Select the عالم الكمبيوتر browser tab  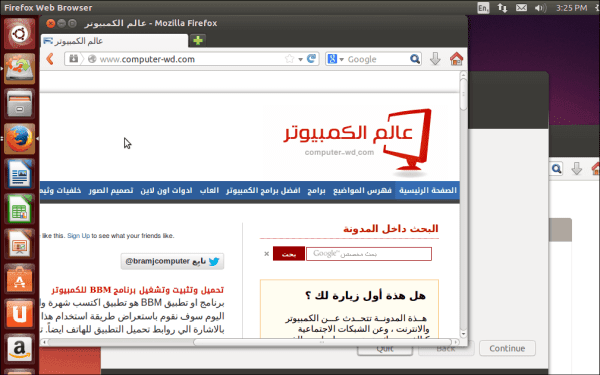click(x=114, y=41)
